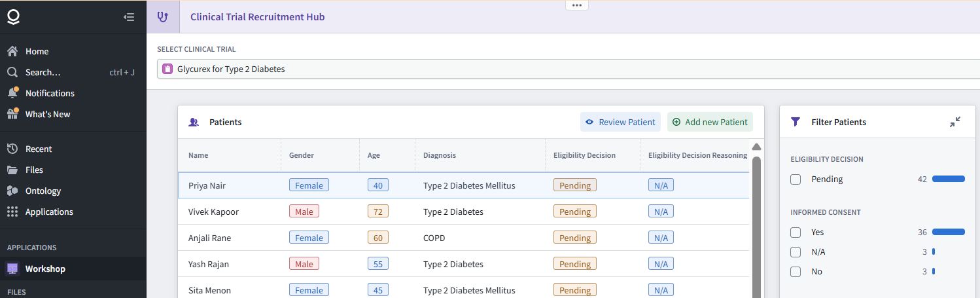Open Search in the sidebar
This screenshot has height=298, width=980.
tap(73, 72)
